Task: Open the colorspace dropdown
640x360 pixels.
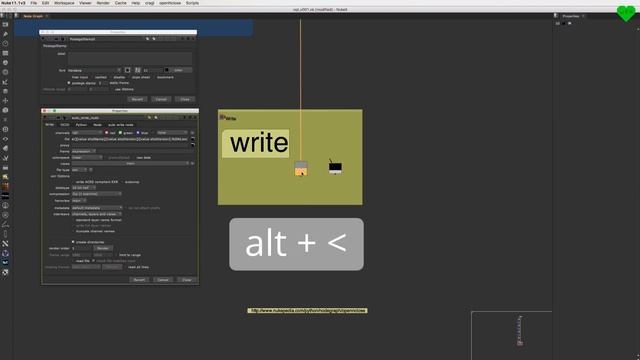Action: coord(87,158)
